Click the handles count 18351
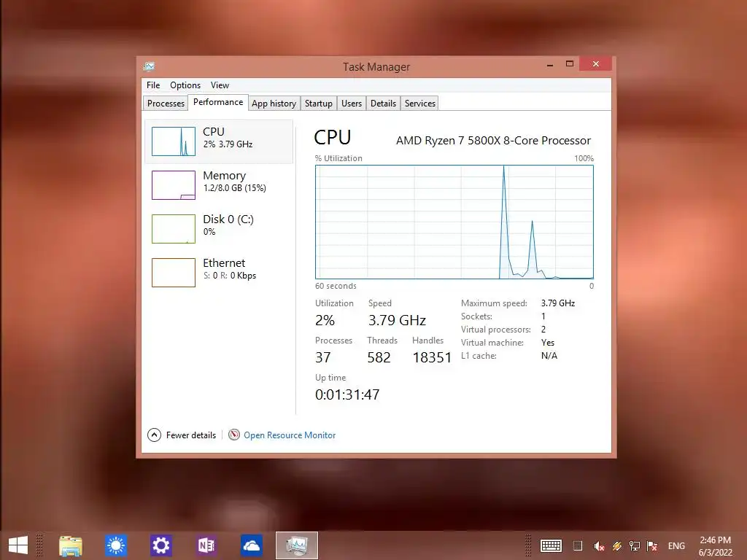Screen dimensions: 747x560 [432, 357]
